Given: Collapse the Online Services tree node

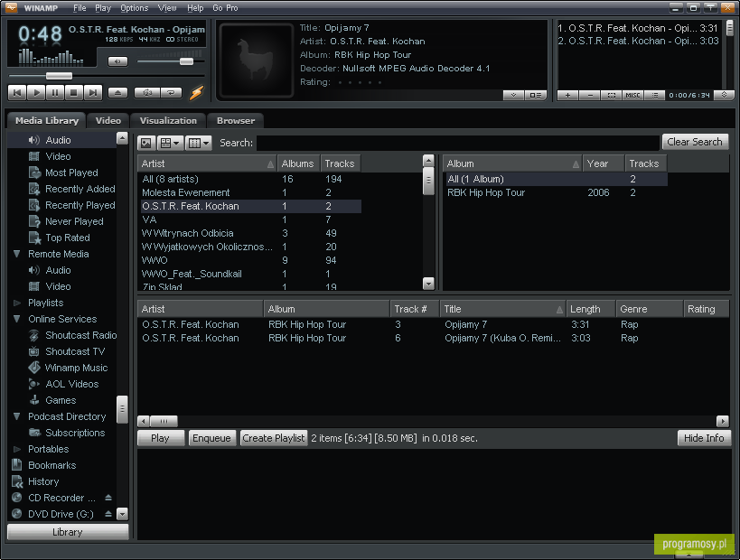Looking at the screenshot, I should coord(17,319).
